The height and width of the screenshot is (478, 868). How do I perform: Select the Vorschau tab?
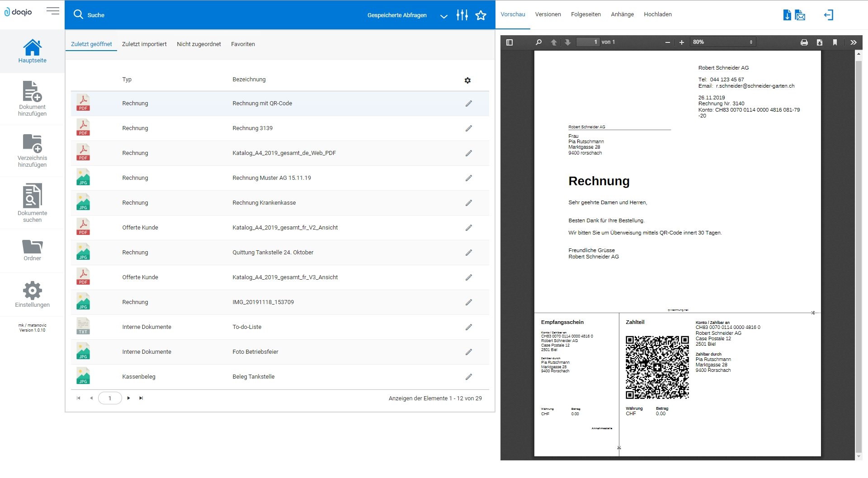513,14
